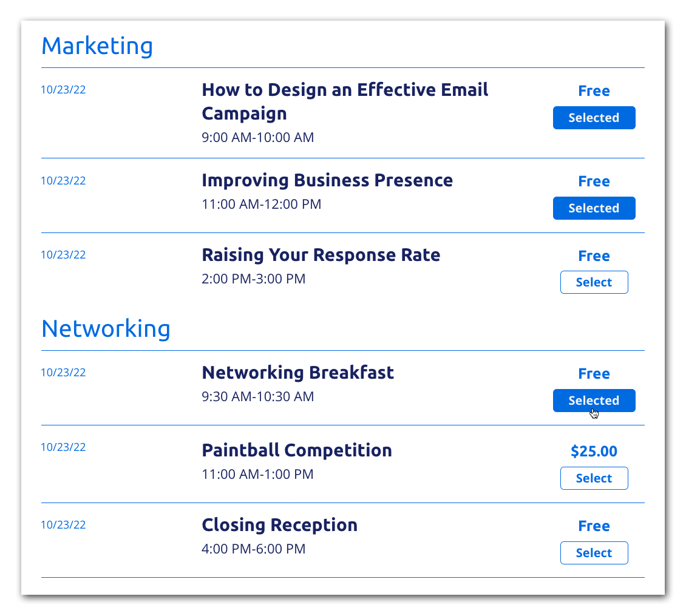Register for the Closing Reception

pos(594,553)
